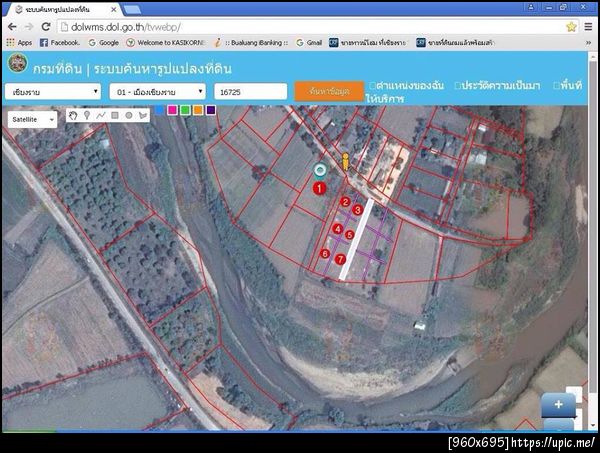Open the Chrome hamburger menu
Screen dimensions: 600x453
588,27
